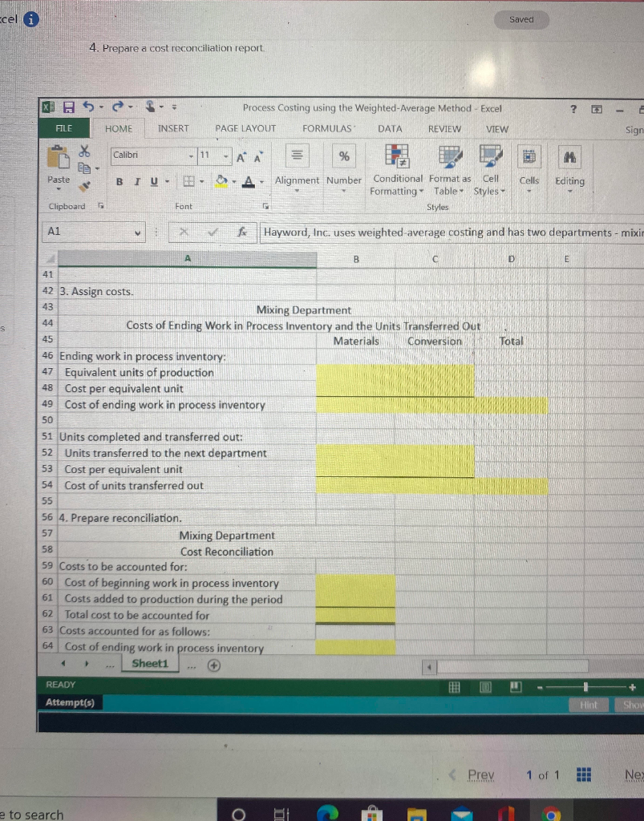Click the sheet scroll right arrow
The image size is (644, 821).
pos(87,663)
